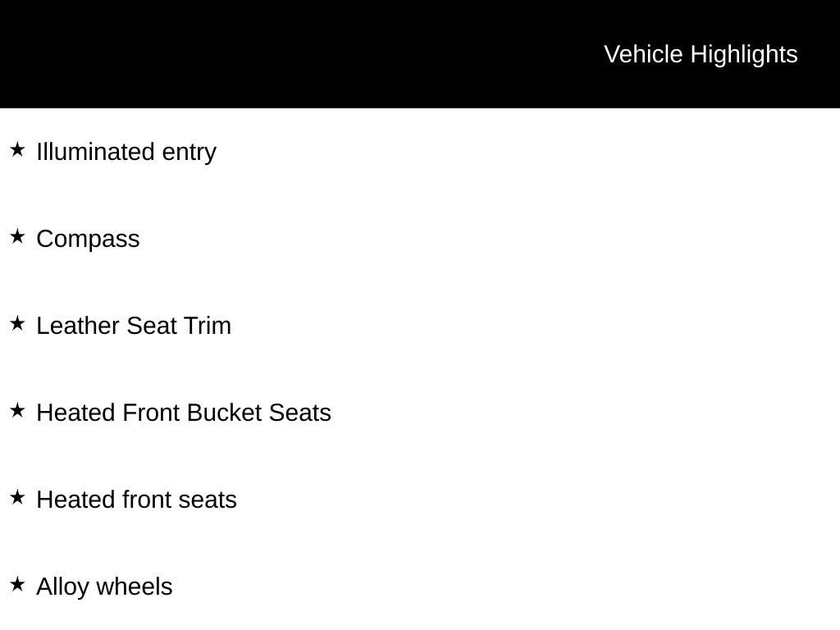Click star beside Heated Front Bucket Seats

pos(17,410)
